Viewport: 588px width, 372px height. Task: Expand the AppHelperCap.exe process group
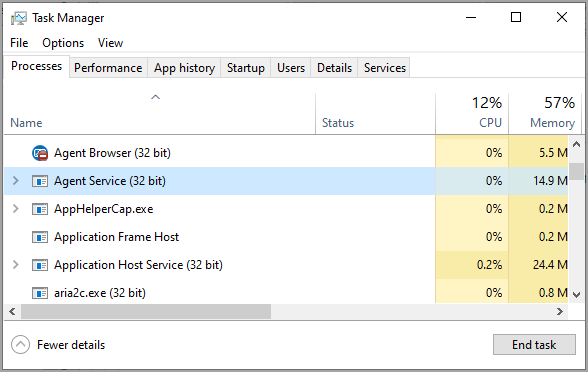15,208
